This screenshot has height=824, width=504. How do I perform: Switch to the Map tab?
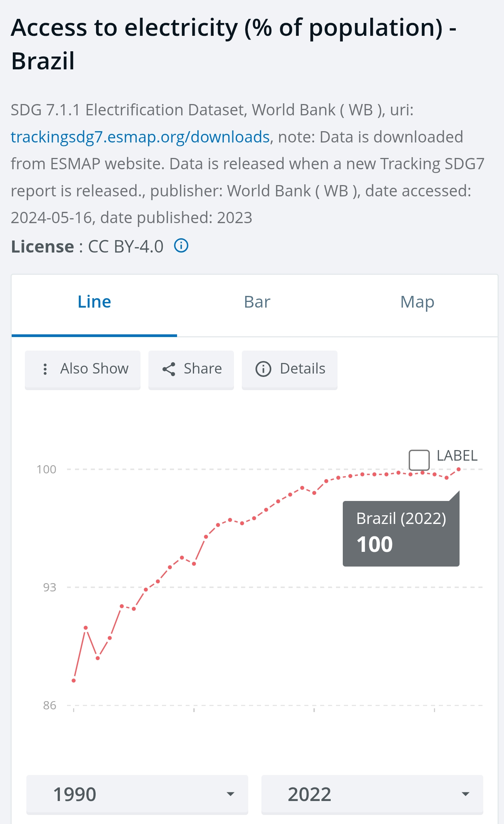click(417, 302)
